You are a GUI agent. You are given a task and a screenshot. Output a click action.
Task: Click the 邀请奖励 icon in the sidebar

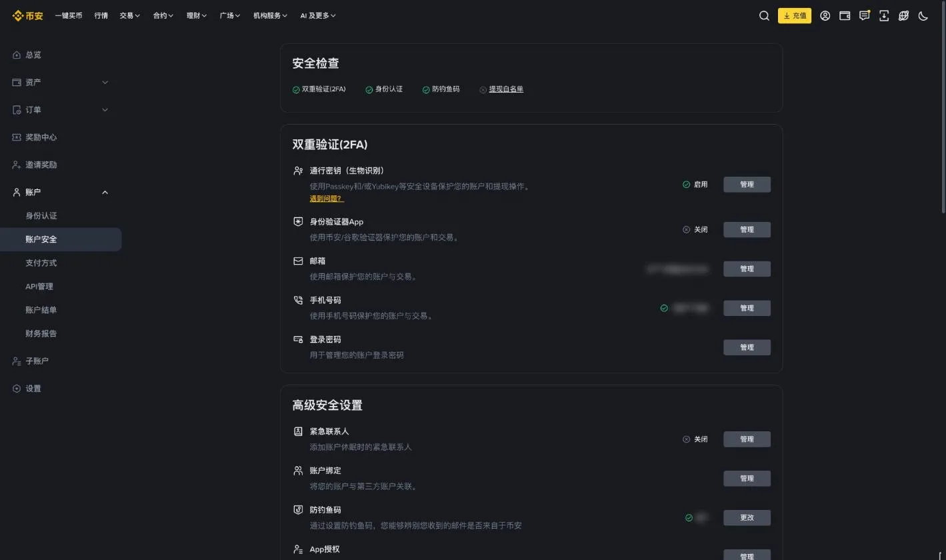click(17, 165)
